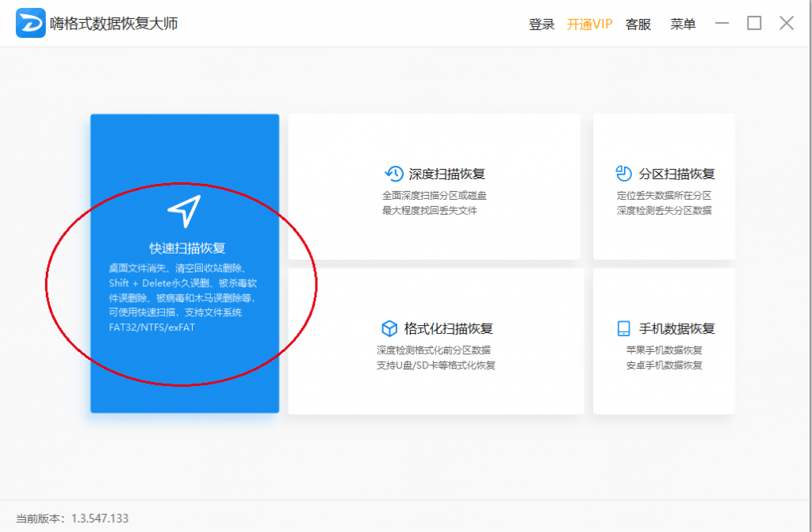Viewport: 812px width, 532px height.
Task: Click text 全面深度扫描分区或磁盘
Action: 435,196
